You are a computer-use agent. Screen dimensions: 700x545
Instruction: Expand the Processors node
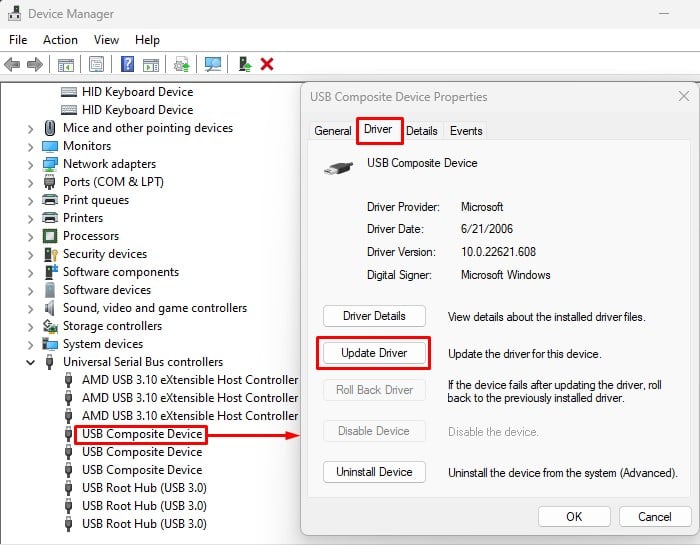(x=30, y=237)
